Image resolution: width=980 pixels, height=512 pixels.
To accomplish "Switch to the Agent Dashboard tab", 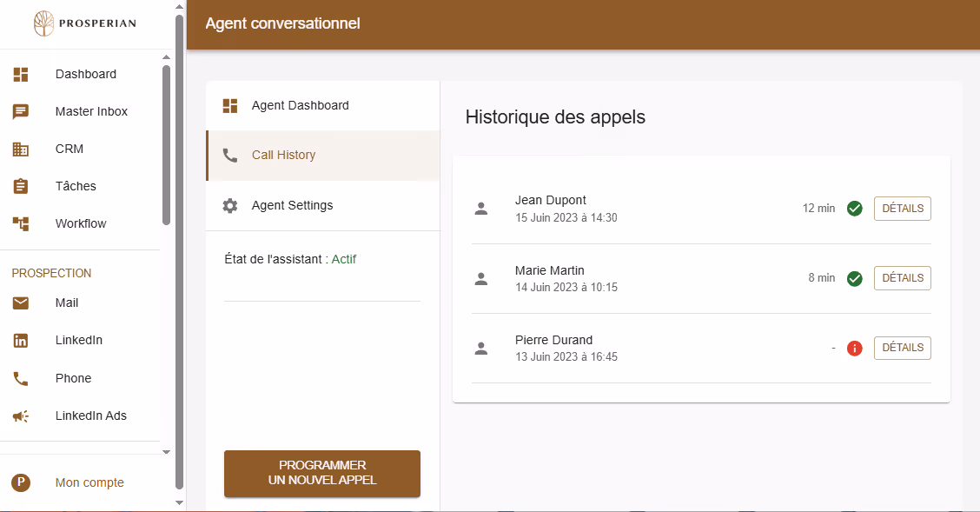I will pyautogui.click(x=300, y=105).
